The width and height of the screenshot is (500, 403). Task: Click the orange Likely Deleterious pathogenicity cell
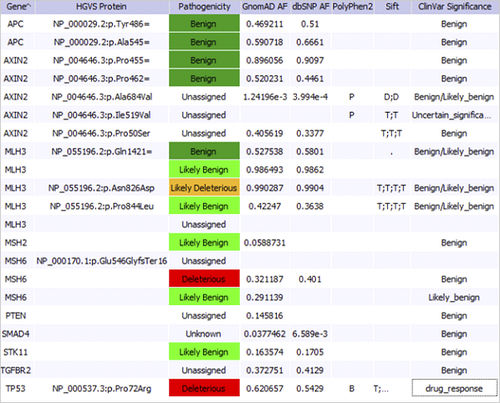pos(204,188)
